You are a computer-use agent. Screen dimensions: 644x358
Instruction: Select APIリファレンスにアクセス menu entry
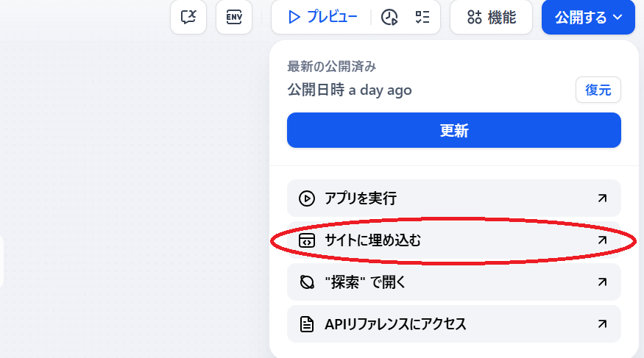pyautogui.click(x=454, y=324)
